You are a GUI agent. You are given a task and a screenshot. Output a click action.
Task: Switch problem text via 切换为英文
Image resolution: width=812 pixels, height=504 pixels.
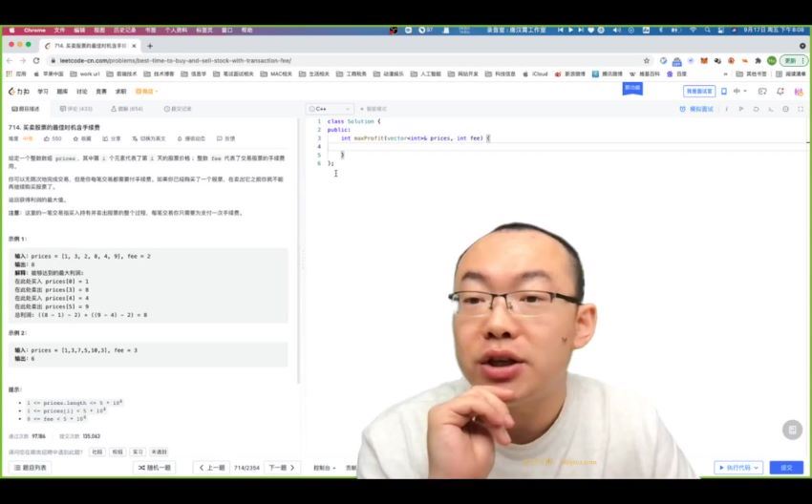[x=149, y=138]
